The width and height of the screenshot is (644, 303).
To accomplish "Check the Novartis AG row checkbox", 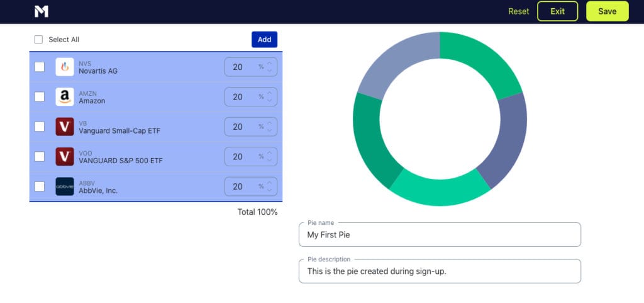I will [40, 67].
